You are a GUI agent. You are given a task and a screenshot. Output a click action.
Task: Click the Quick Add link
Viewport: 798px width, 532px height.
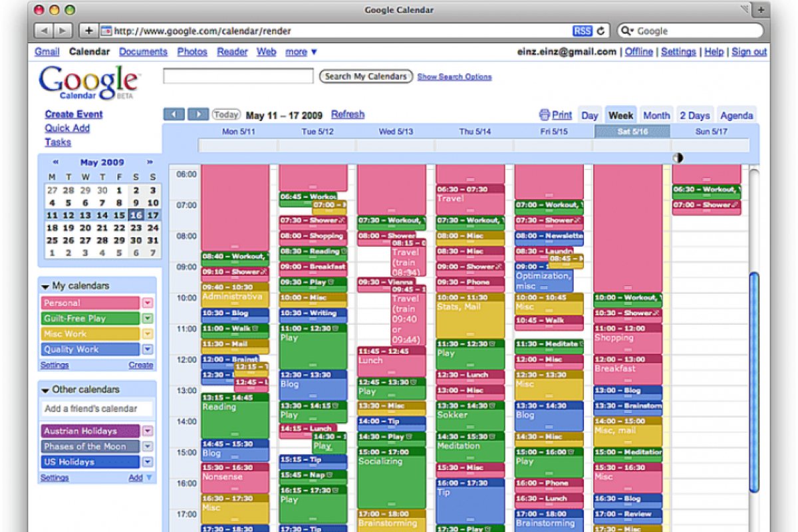(67, 128)
